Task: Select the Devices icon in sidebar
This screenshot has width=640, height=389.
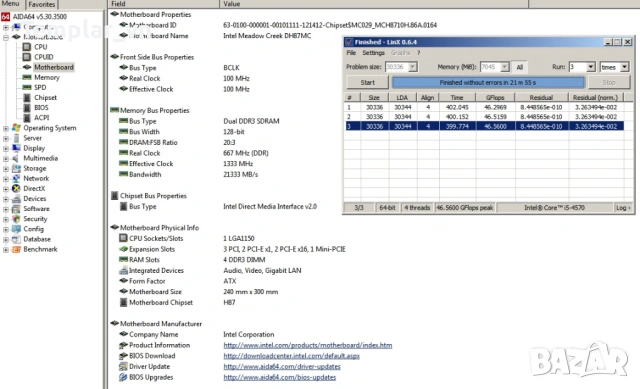Action: pos(16,199)
